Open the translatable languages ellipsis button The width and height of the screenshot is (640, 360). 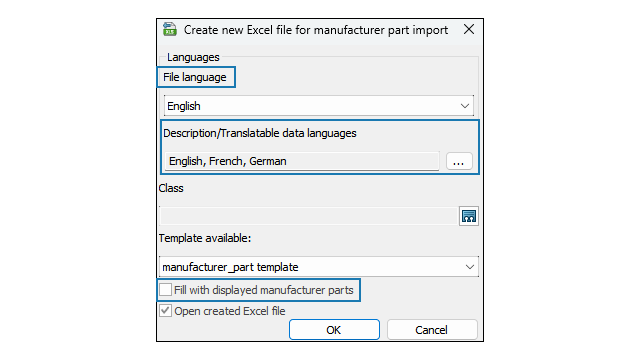pos(459,161)
